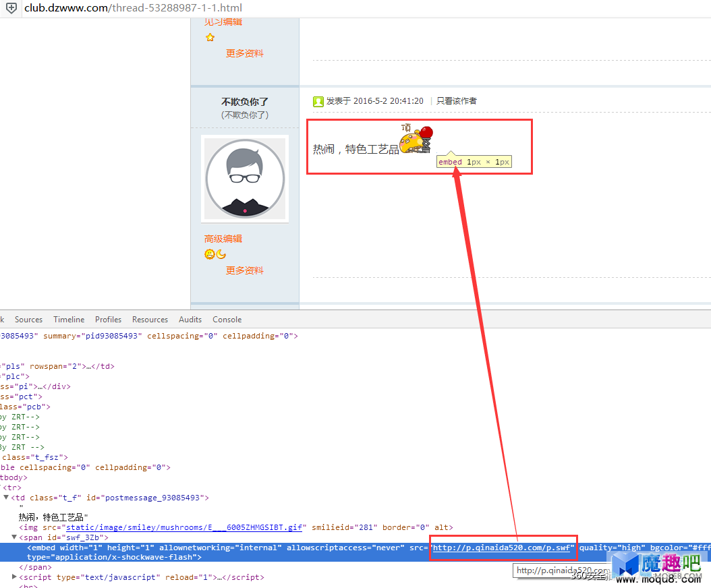The image size is (711, 588).
Task: Click the (不欺负你了) nickname text
Action: coord(245,115)
